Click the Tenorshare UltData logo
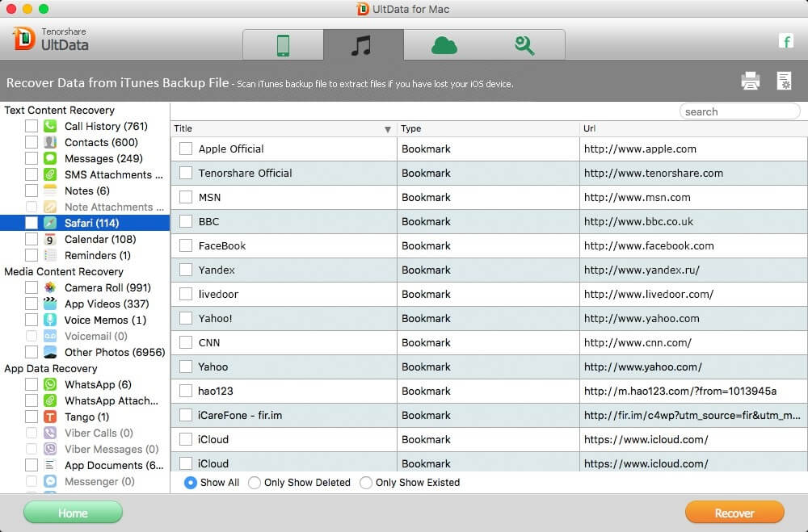 tap(50, 39)
